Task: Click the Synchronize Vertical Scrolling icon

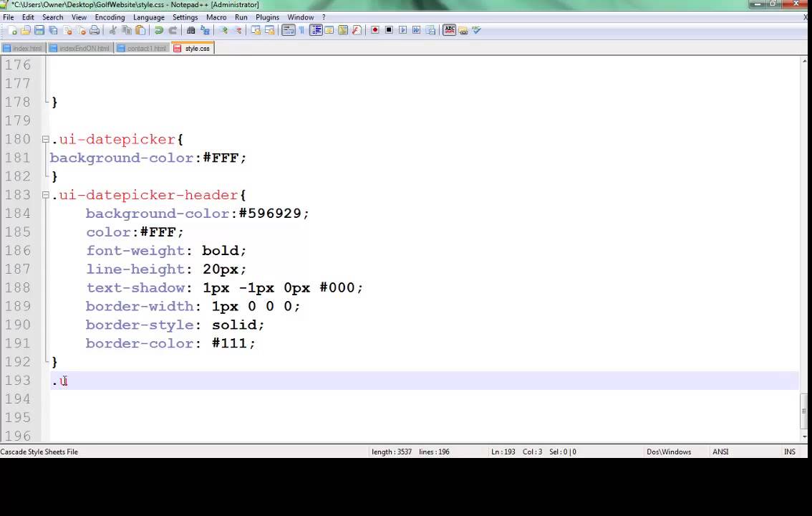Action: pos(256,31)
